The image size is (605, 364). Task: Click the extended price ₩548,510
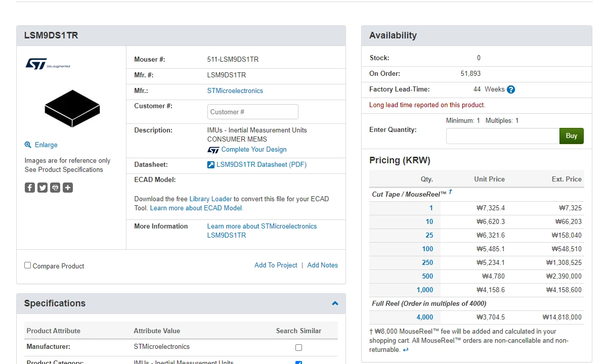[567, 249]
